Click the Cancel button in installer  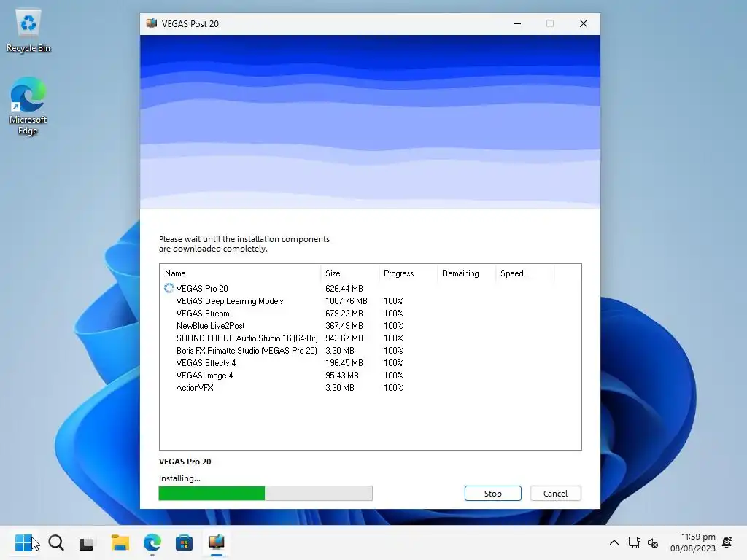click(x=555, y=494)
